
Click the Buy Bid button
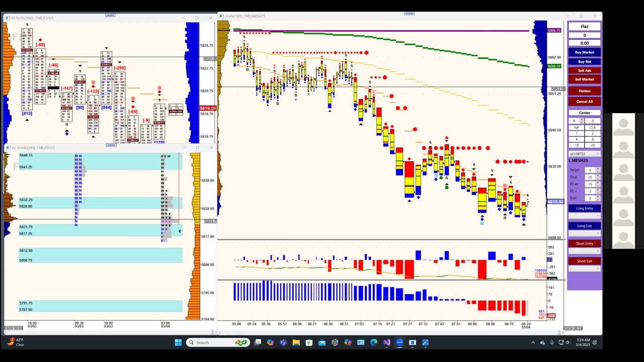pyautogui.click(x=584, y=61)
